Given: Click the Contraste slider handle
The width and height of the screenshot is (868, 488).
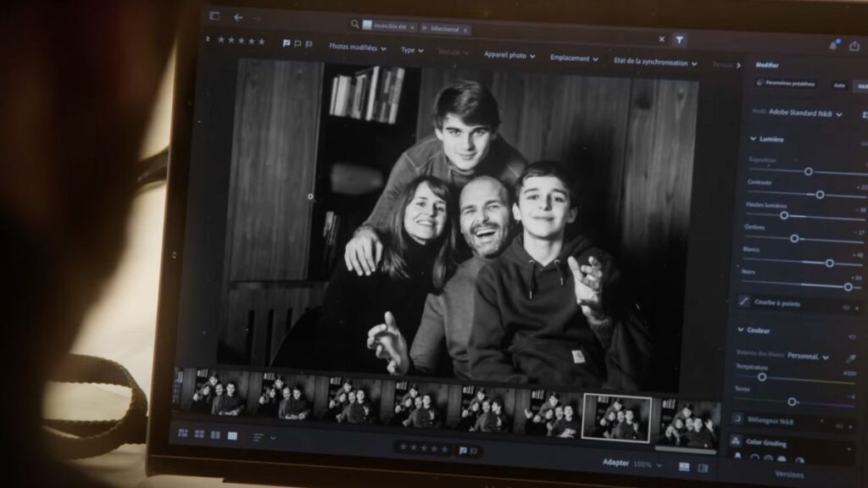Looking at the screenshot, I should point(820,195).
